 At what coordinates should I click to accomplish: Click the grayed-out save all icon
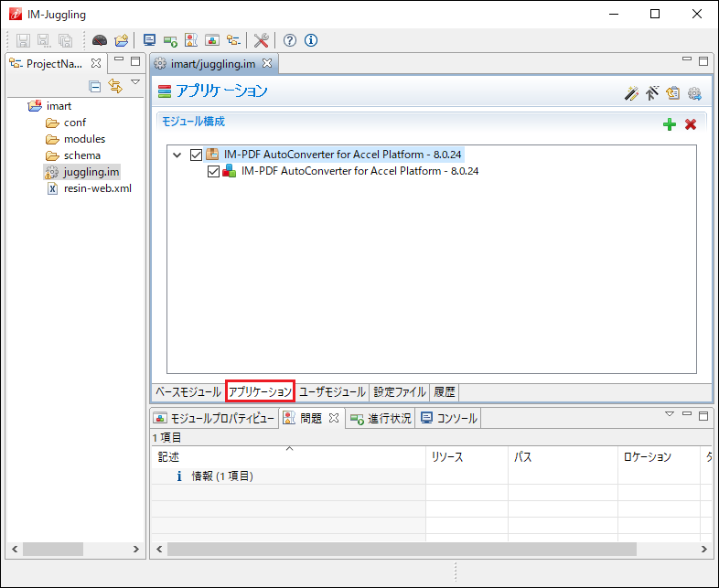coord(65,40)
